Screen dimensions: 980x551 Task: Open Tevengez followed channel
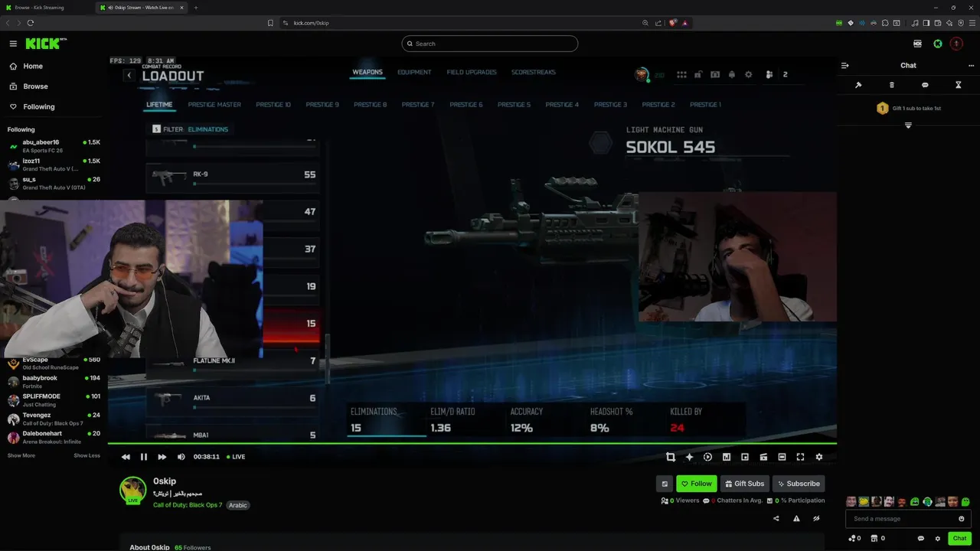54,419
